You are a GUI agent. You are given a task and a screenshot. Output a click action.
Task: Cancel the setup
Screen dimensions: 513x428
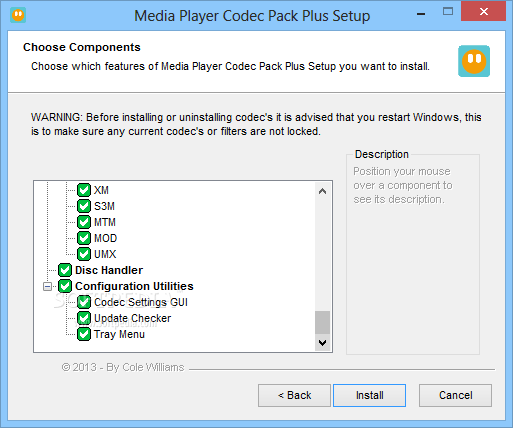tap(455, 395)
